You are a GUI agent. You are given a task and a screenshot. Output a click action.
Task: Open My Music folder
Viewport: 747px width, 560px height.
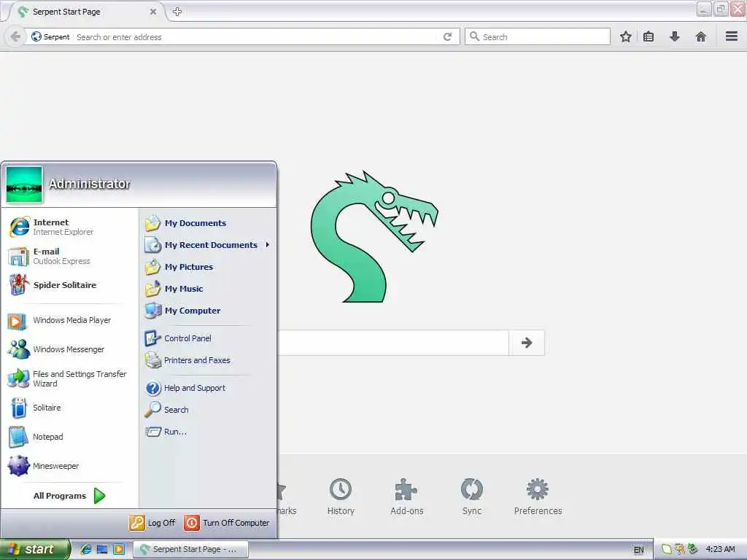click(174, 289)
